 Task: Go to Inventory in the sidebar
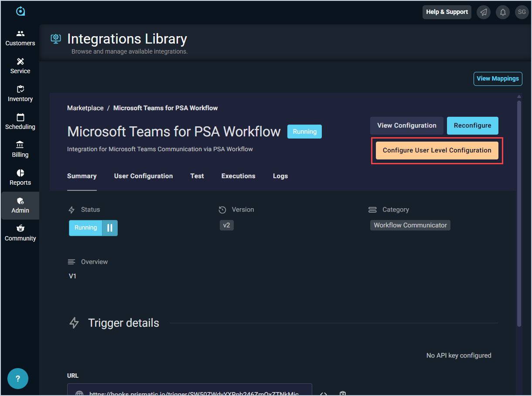click(20, 94)
